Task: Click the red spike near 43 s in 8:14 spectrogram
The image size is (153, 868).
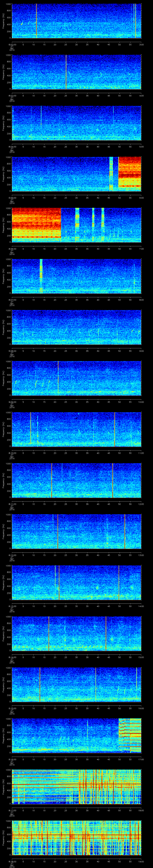Action: 106,633
